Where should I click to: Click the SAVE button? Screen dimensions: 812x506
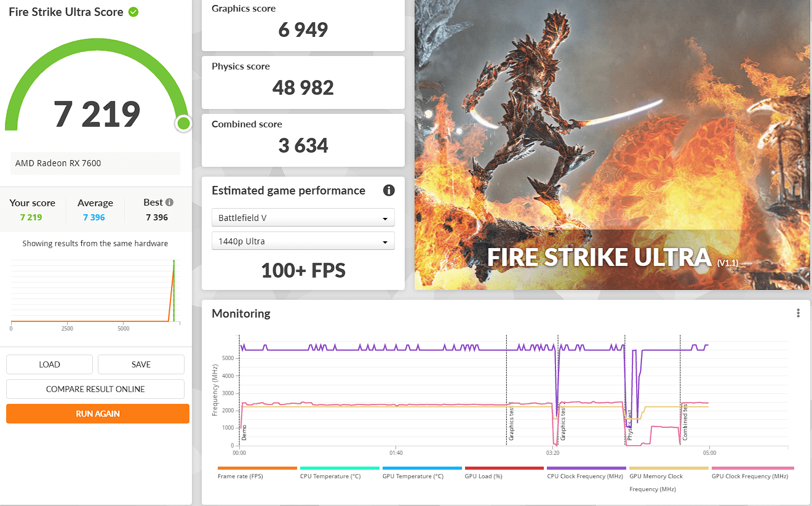coord(141,364)
